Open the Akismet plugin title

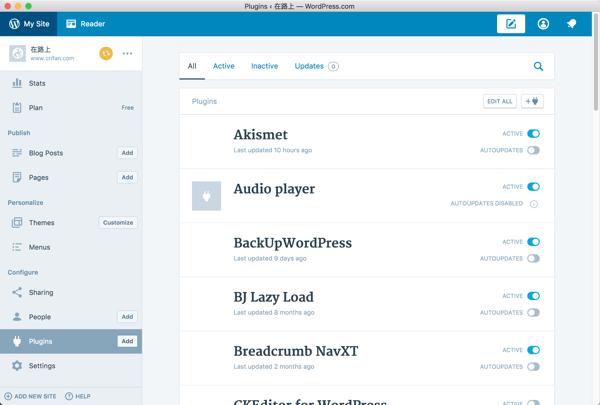[x=261, y=135]
